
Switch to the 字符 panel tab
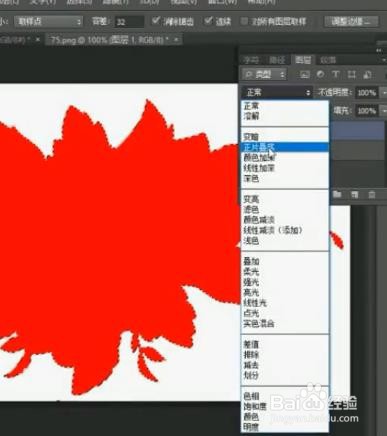click(251, 60)
